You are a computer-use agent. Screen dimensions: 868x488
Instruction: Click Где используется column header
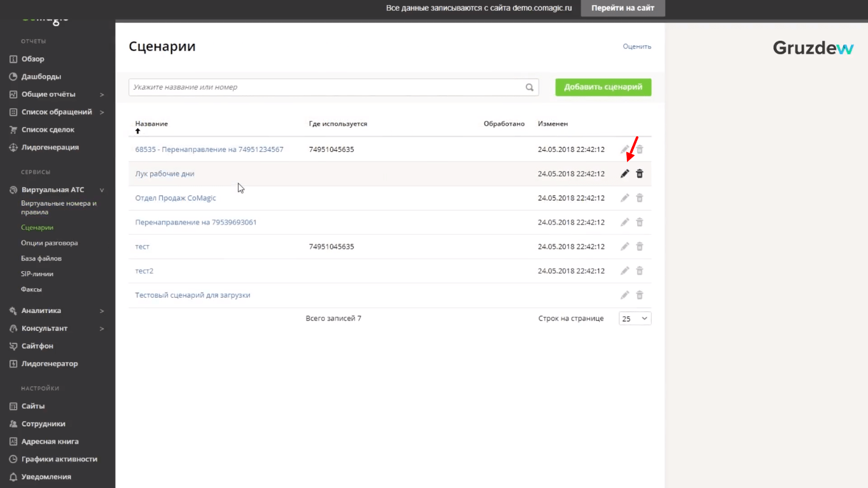tap(338, 124)
